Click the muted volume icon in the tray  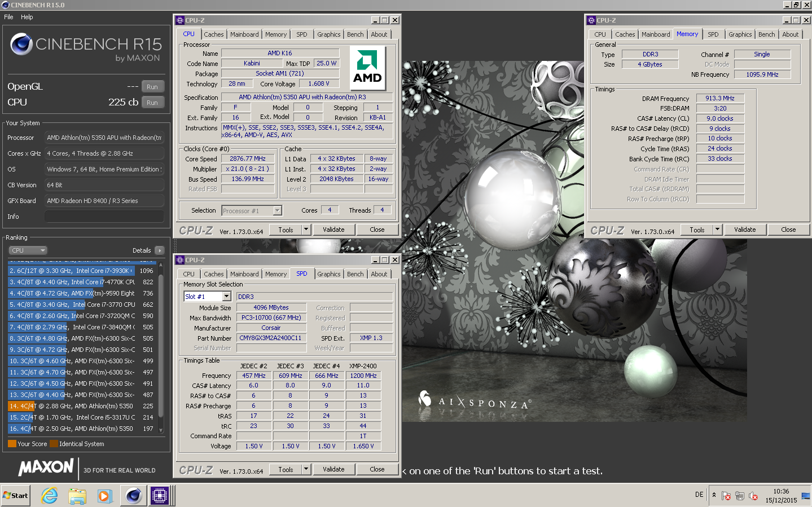[753, 496]
